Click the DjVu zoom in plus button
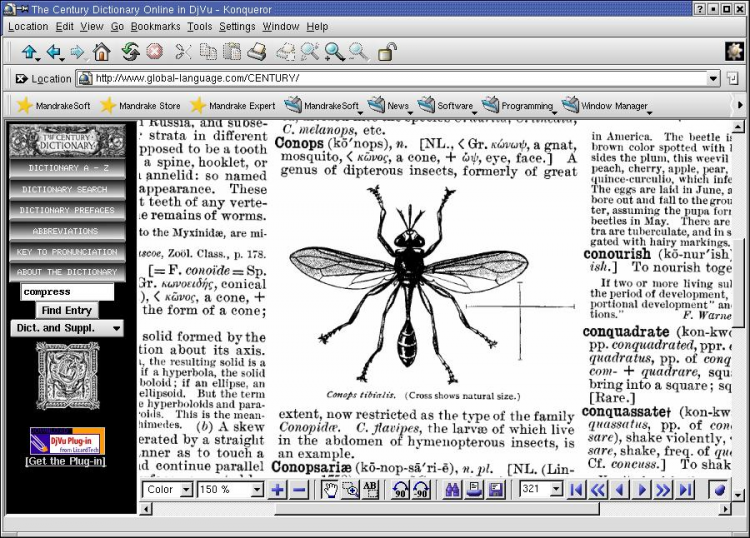 point(278,490)
